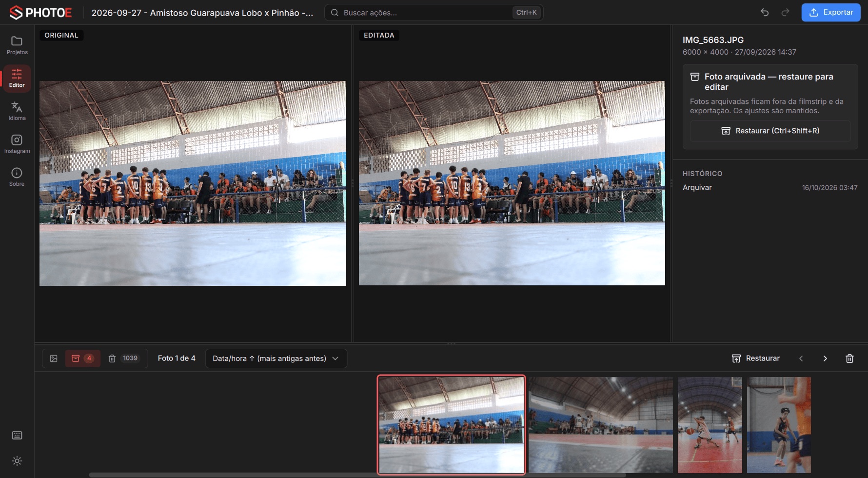Click the PHOTOE logo
This screenshot has height=478, width=868.
pos(40,13)
